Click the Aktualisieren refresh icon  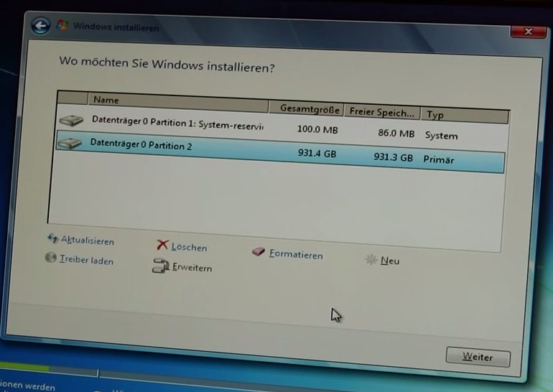coord(52,238)
